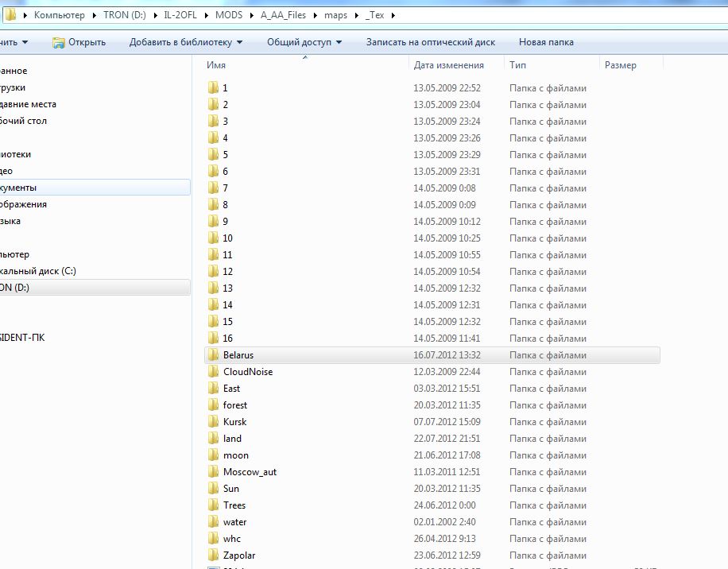Expand the arrow after MODS in path

(252, 15)
